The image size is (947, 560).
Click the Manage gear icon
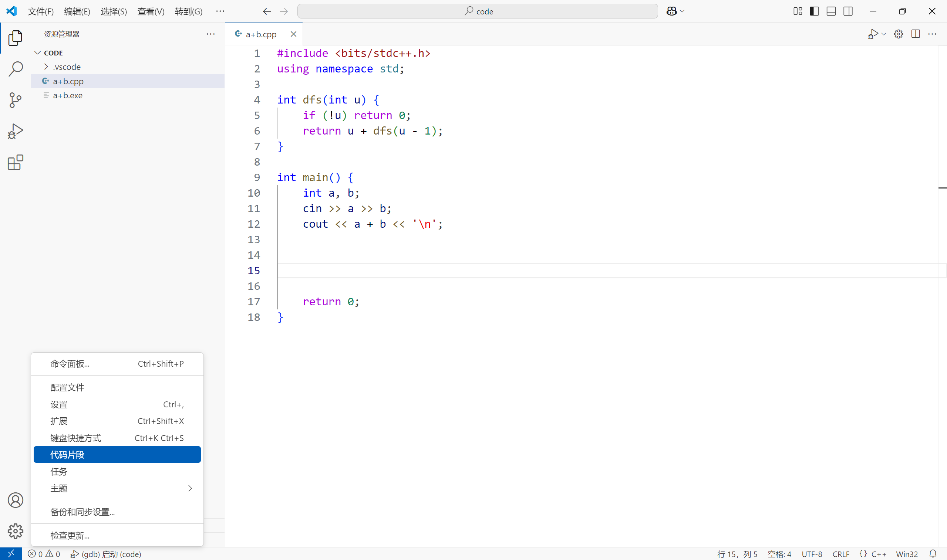coord(15,531)
